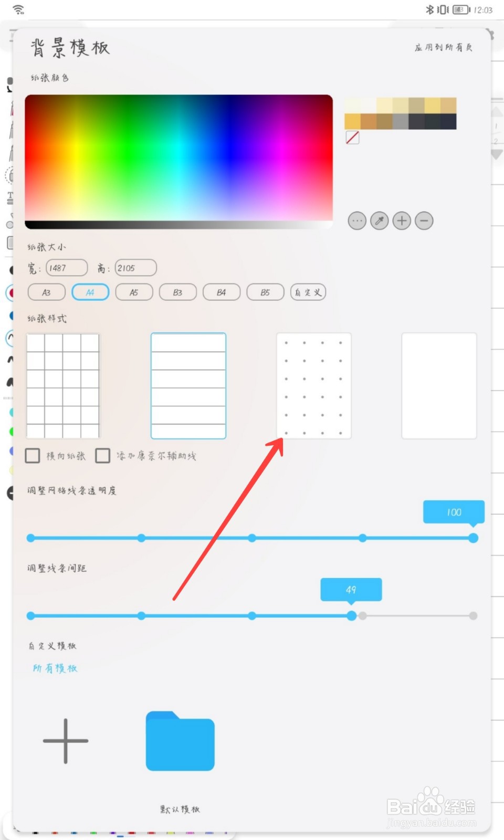The image size is (504, 840).
Task: Click the large plus to add custom template
Action: 66,741
